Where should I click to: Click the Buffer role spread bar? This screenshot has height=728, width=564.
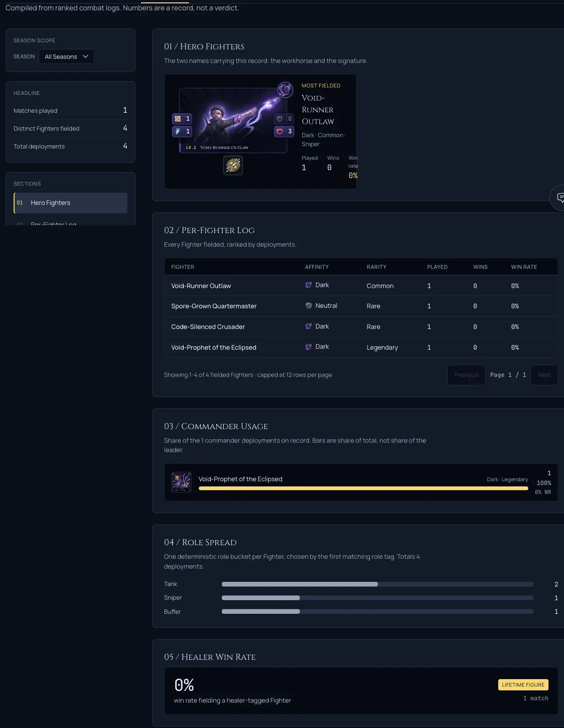(x=377, y=611)
